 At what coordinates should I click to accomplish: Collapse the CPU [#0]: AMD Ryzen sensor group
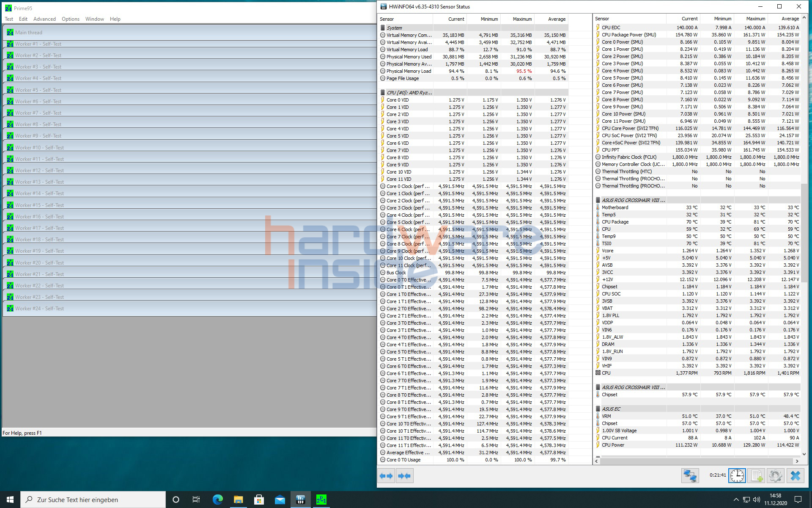click(x=382, y=93)
